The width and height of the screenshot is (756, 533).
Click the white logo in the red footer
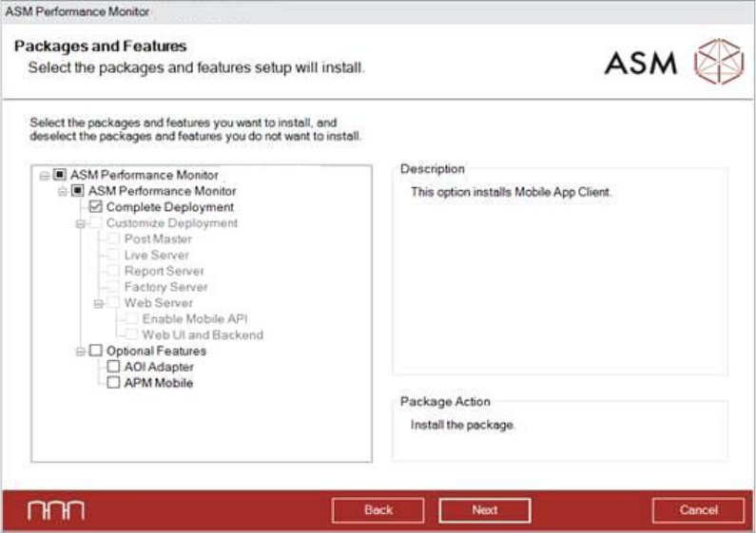[56, 510]
